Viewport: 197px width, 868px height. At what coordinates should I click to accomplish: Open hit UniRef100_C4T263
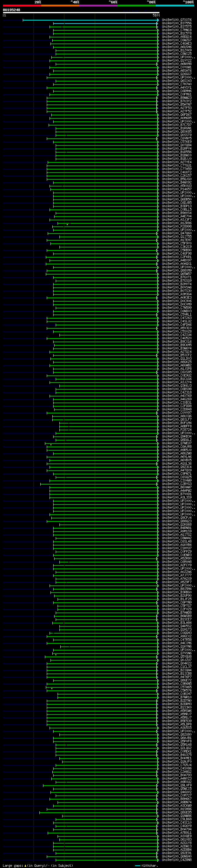coord(177,318)
